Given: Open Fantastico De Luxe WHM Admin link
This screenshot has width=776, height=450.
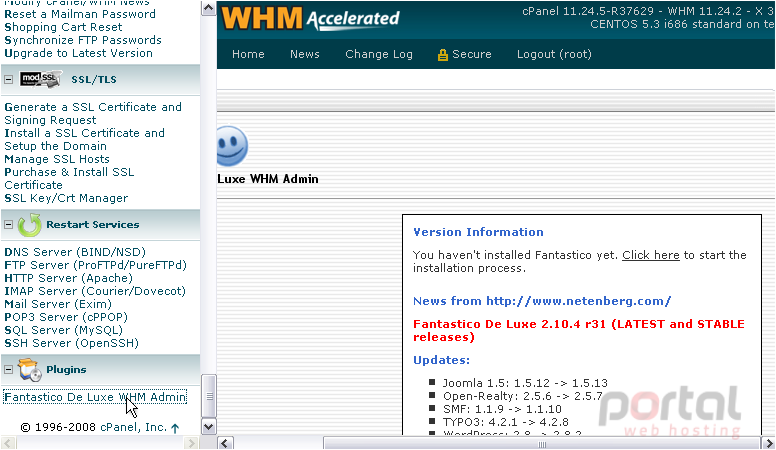Looking at the screenshot, I should 95,397.
